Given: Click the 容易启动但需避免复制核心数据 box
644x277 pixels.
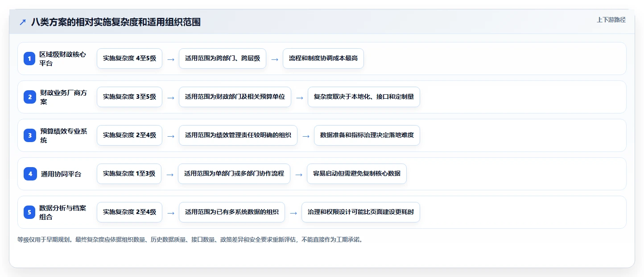Looking at the screenshot, I should tap(357, 174).
